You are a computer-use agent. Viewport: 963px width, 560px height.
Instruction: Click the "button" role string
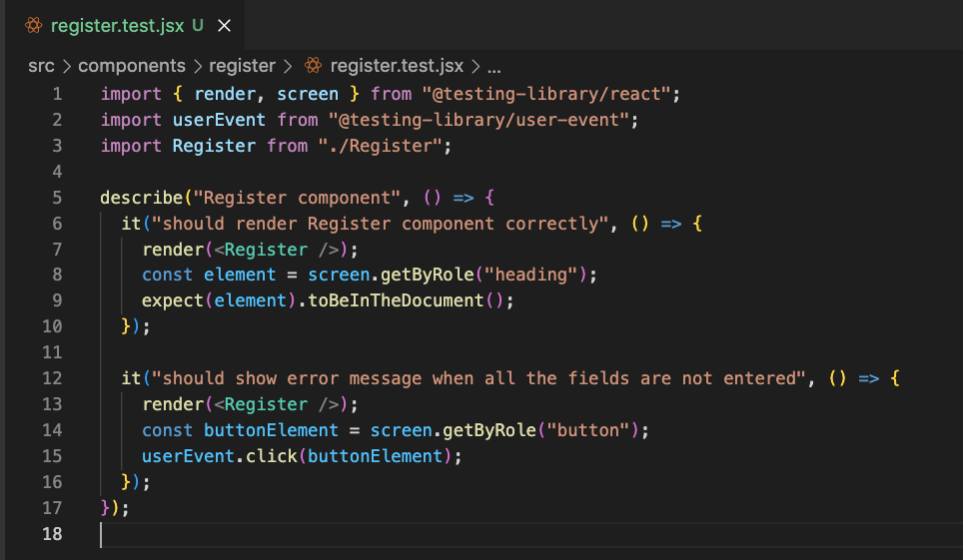coord(588,430)
